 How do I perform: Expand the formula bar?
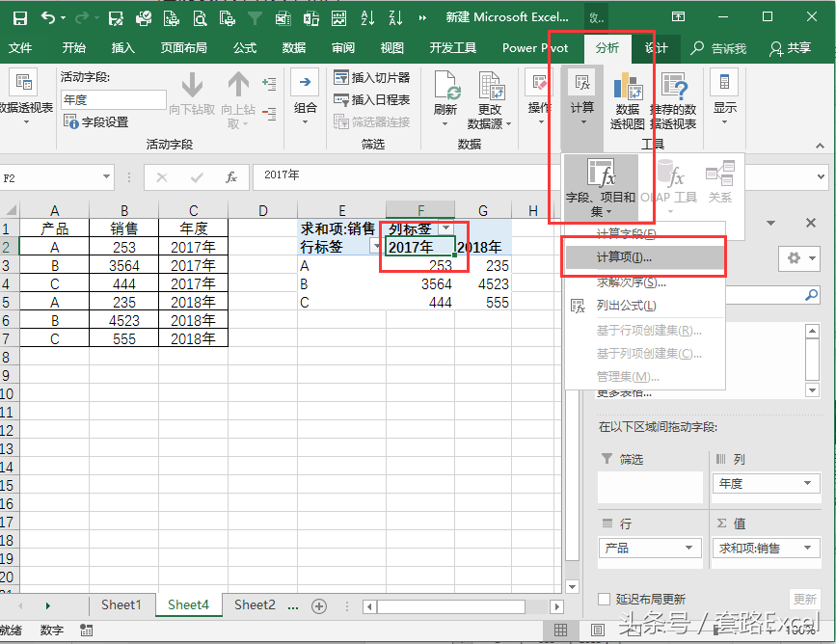820,176
